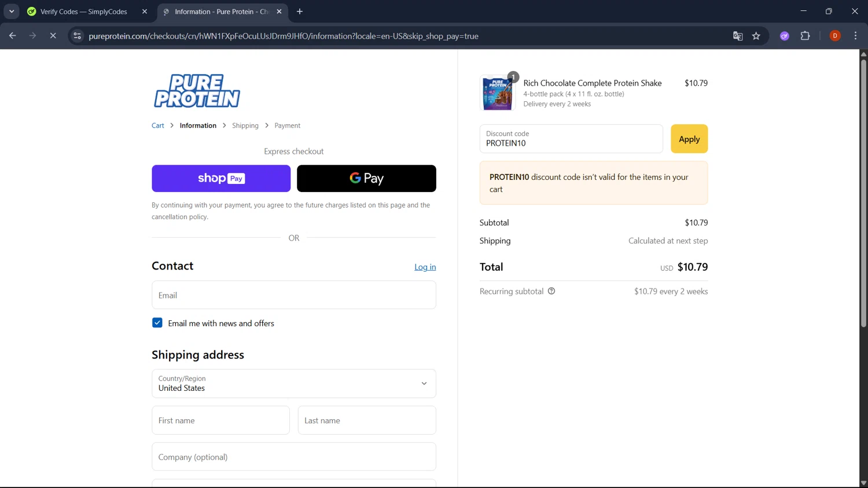Click the translate page icon
868x488 pixels.
[x=738, y=36]
